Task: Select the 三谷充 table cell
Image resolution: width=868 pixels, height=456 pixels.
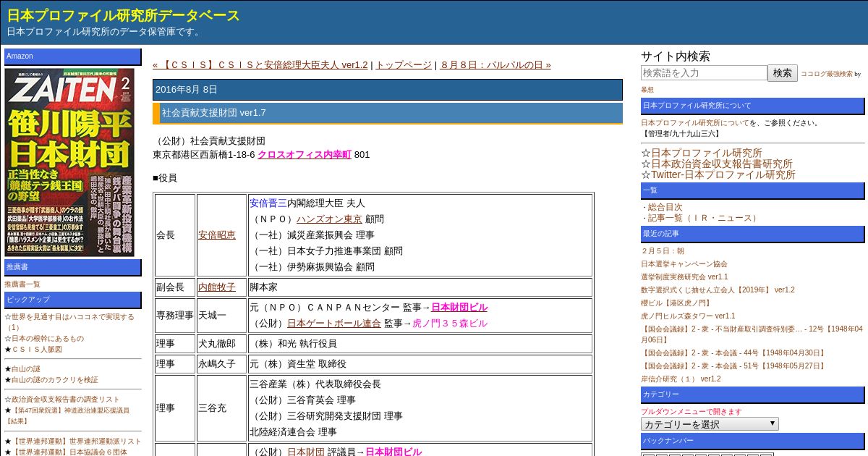Action: click(x=222, y=408)
